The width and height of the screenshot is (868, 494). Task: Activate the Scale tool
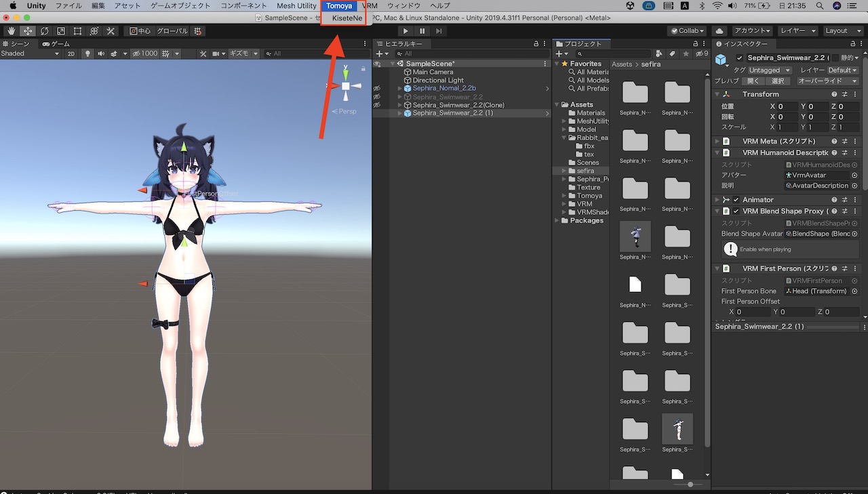(60, 30)
